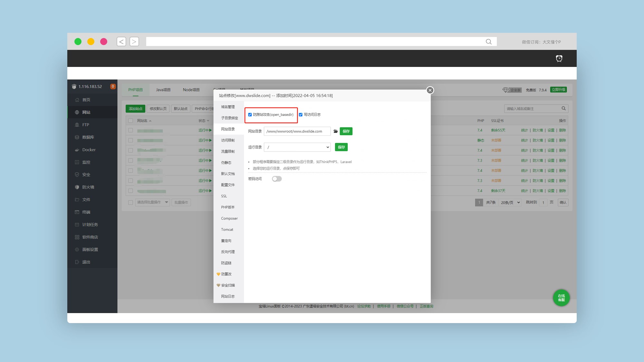This screenshot has height=362, width=644.
Task: Open the 终端 terminal
Action: pyautogui.click(x=86, y=212)
